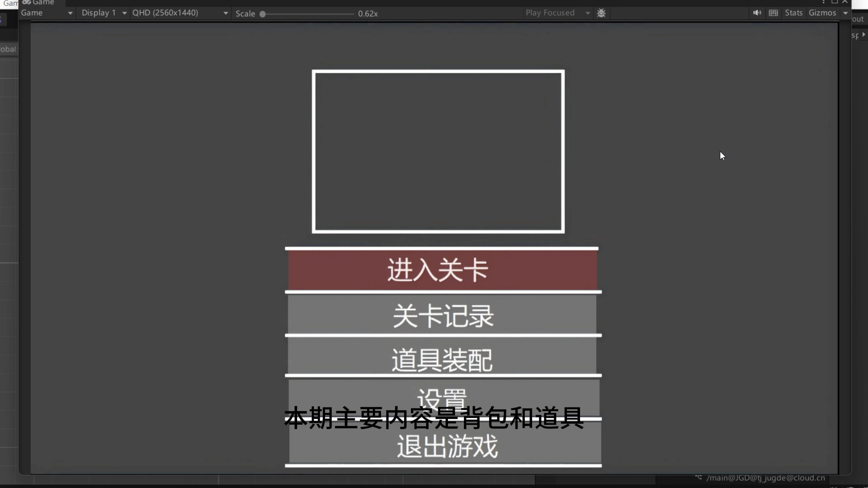Viewport: 868px width, 488px height.
Task: Switch to the Game tab
Action: [43, 3]
